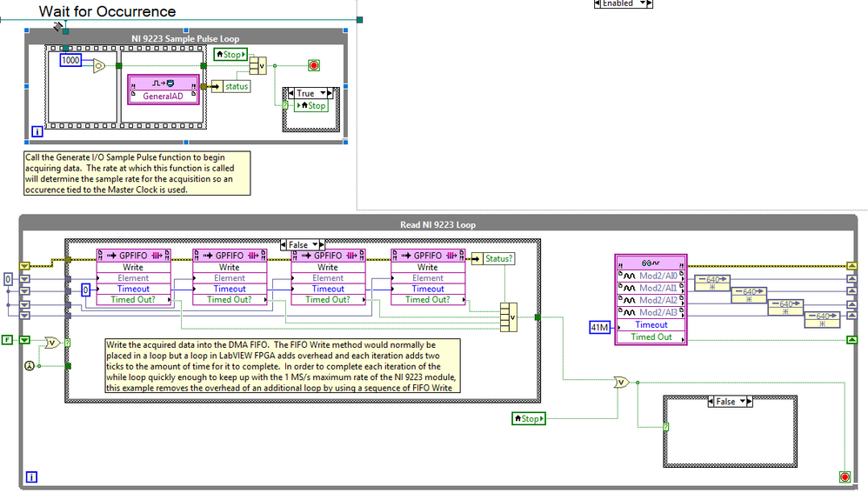Open the False selector of the empty case structure
The image size is (868, 493).
(743, 402)
